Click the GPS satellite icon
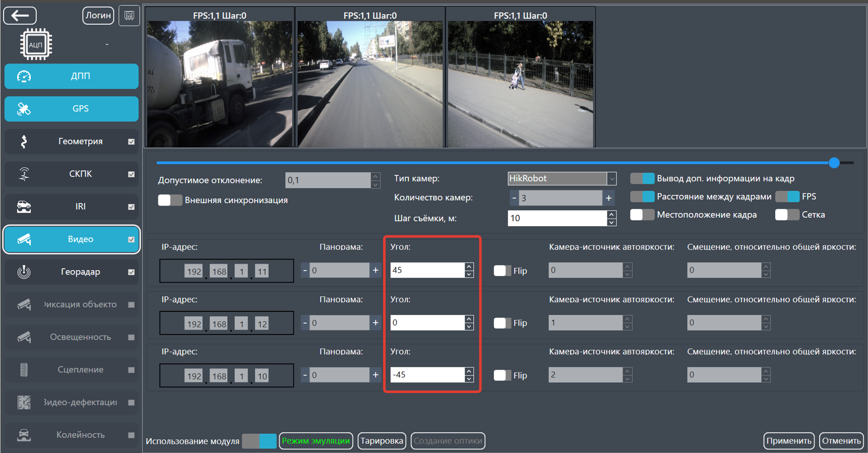This screenshot has height=453, width=868. 24,109
